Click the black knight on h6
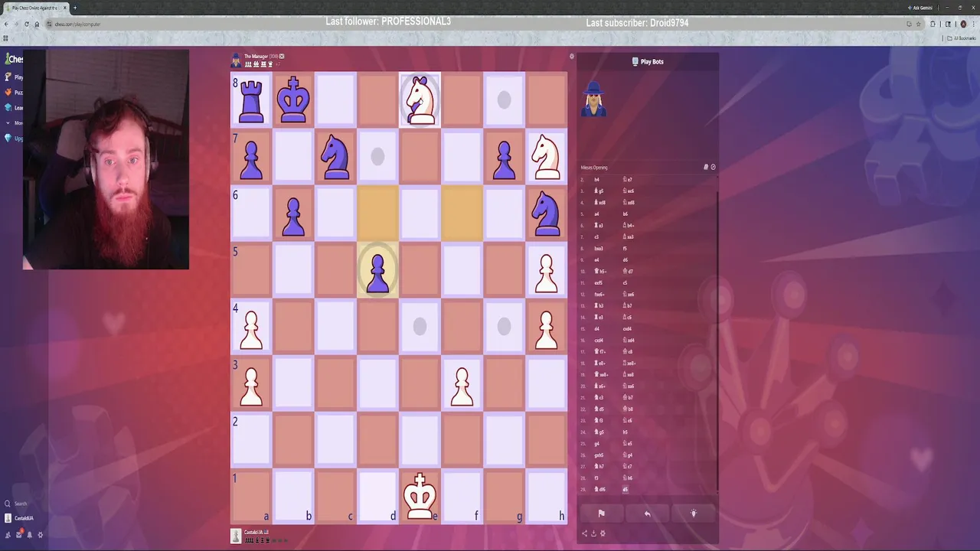The width and height of the screenshot is (980, 551). [546, 214]
